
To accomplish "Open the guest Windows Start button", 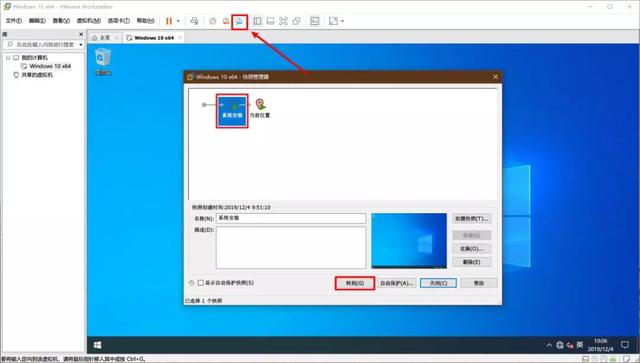I will pos(98,345).
